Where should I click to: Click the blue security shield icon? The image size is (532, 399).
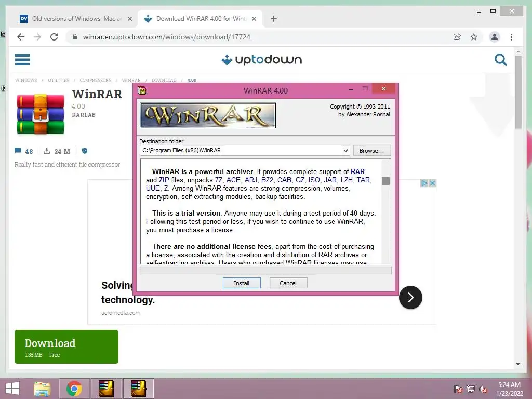coord(85,151)
